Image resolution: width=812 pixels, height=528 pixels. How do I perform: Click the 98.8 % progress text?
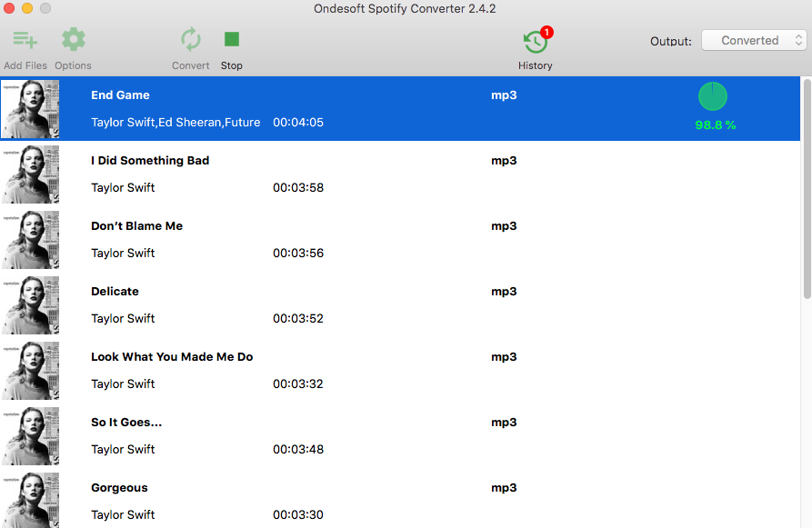click(716, 125)
